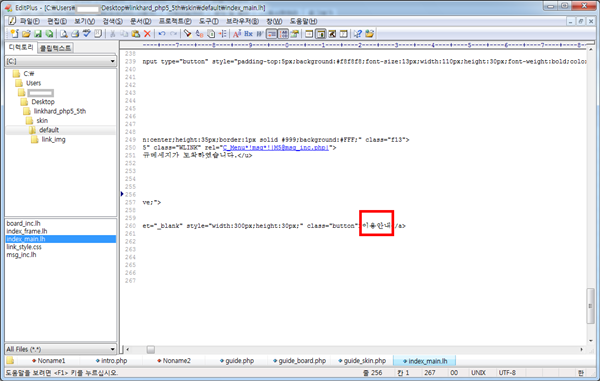Select the skin folder in the tree
The width and height of the screenshot is (600, 381).
coord(37,120)
